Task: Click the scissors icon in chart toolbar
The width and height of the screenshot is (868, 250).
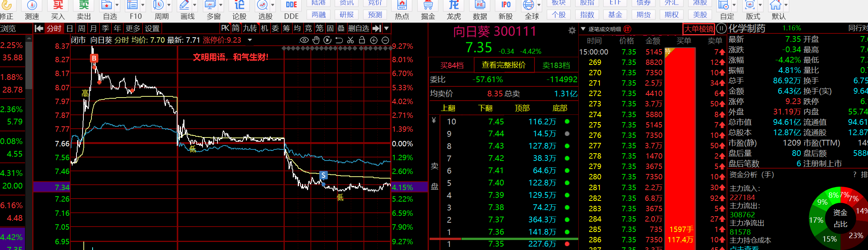Action: [350, 40]
